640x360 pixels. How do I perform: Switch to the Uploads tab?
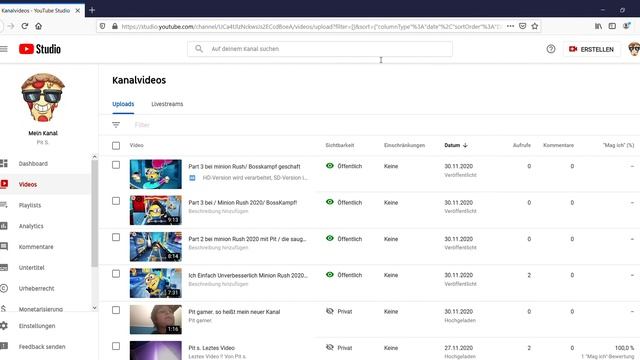pos(123,104)
